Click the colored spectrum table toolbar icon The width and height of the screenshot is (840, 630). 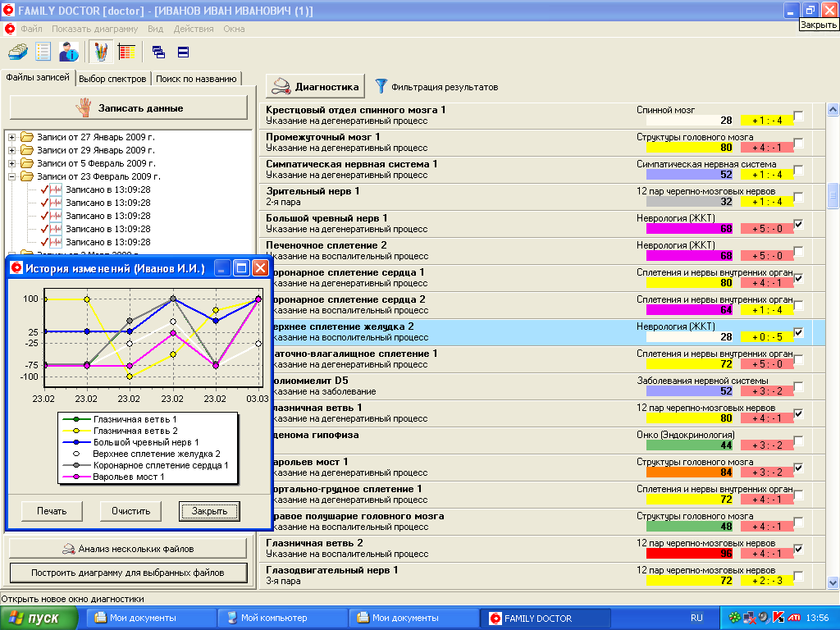tap(127, 52)
